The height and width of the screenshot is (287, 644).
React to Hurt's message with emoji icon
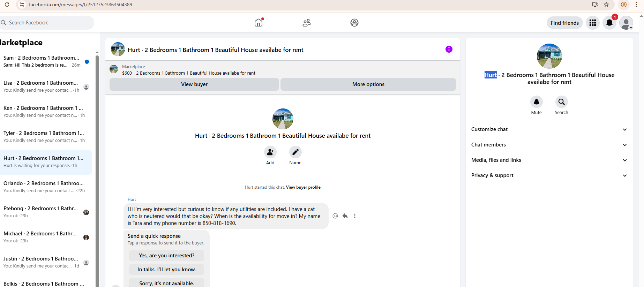[x=335, y=216]
